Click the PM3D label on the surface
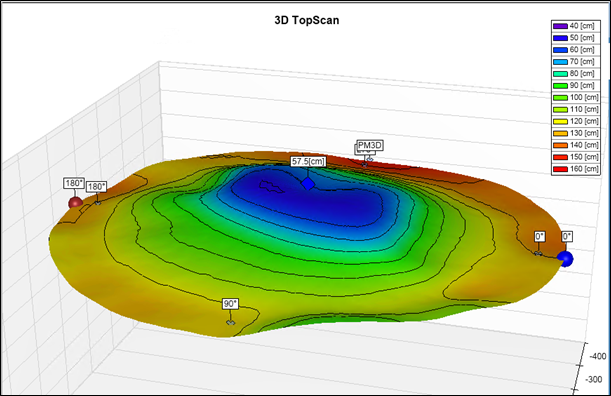611x396 pixels. coord(370,145)
